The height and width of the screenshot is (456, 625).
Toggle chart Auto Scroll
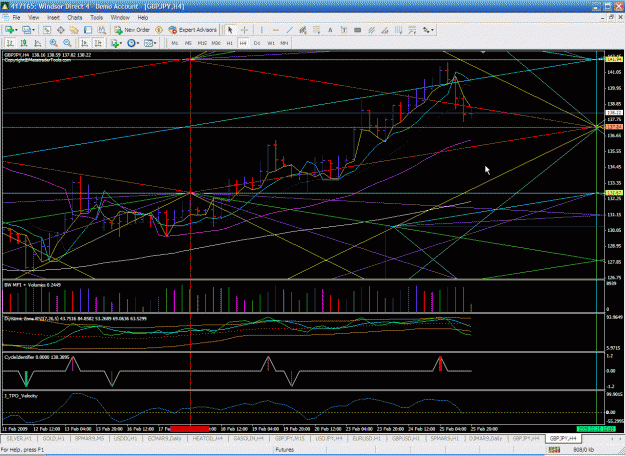[84, 43]
